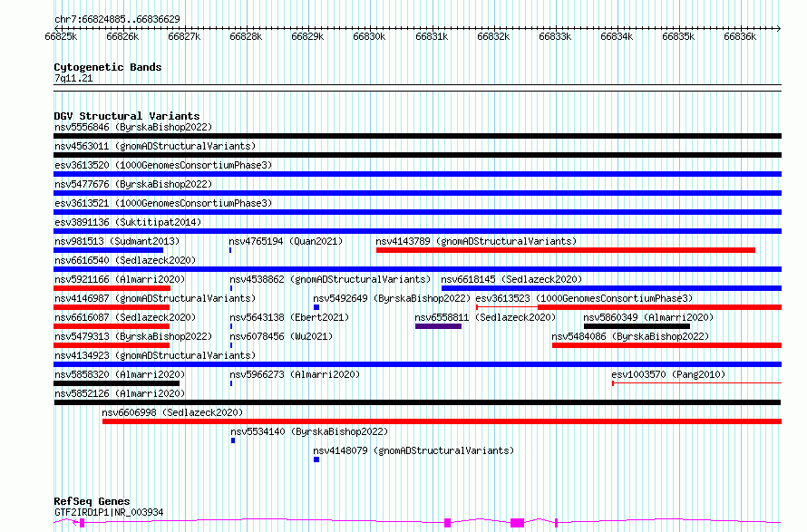
Task: Click nsv4146987 (gnomADStructuralVariants) label
Action: tap(155, 298)
